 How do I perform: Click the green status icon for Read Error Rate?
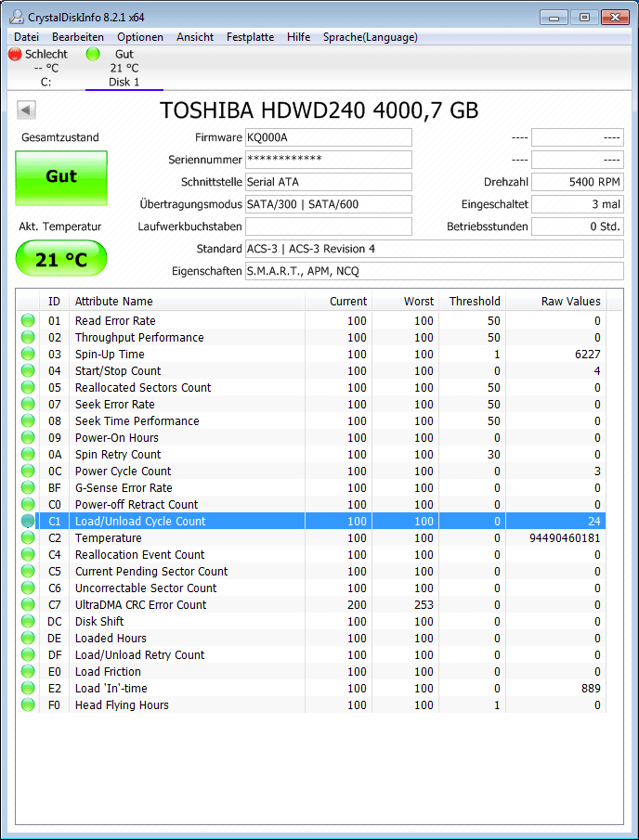pos(28,321)
